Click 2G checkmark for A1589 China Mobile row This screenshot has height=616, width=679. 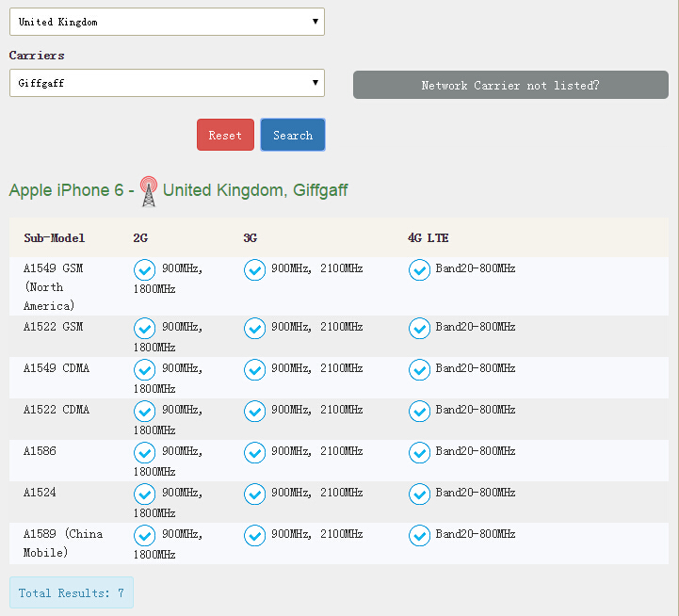click(x=145, y=535)
